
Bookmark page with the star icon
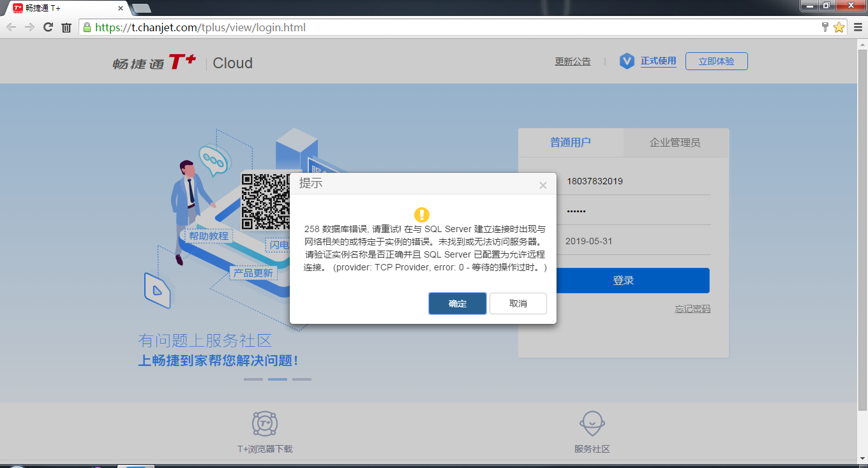point(839,27)
